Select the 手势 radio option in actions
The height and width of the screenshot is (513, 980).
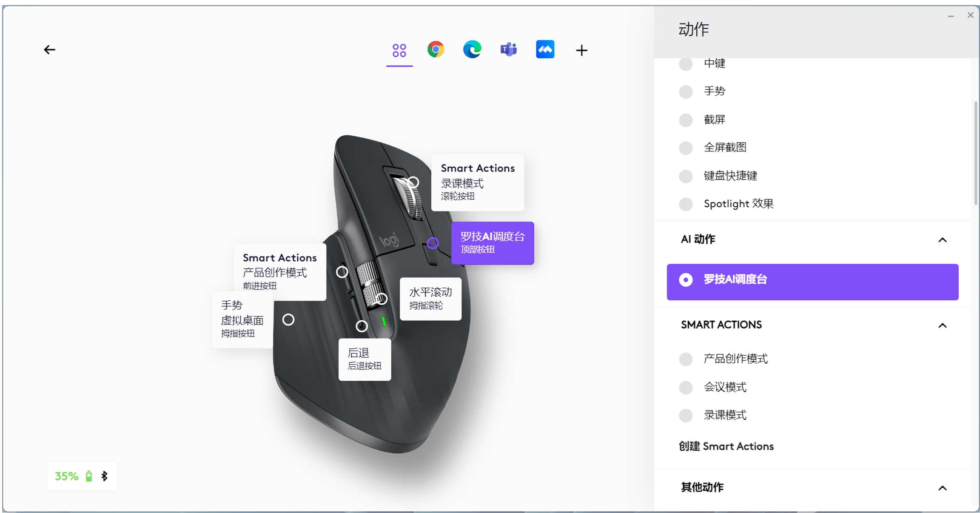[x=686, y=91]
